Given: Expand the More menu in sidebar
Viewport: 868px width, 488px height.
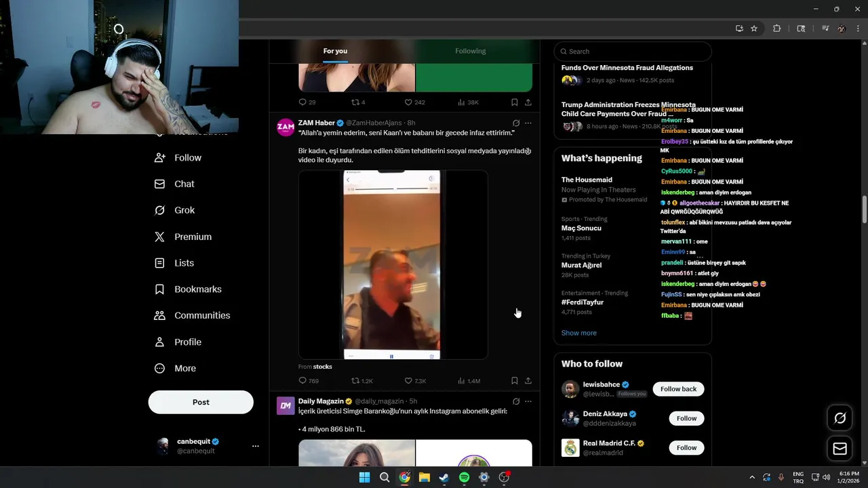Looking at the screenshot, I should pyautogui.click(x=176, y=368).
